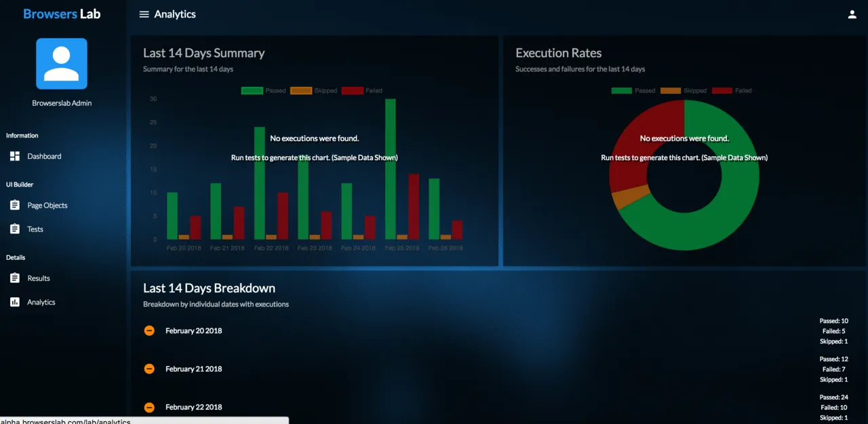Click the 'Execution Rates' heading
Screen dimensions: 868x424
coord(559,53)
